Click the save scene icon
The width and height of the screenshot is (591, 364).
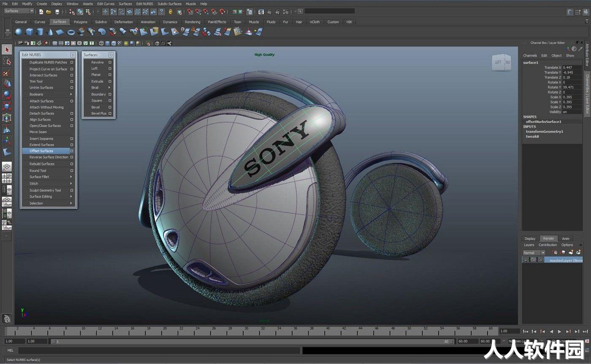[x=57, y=12]
